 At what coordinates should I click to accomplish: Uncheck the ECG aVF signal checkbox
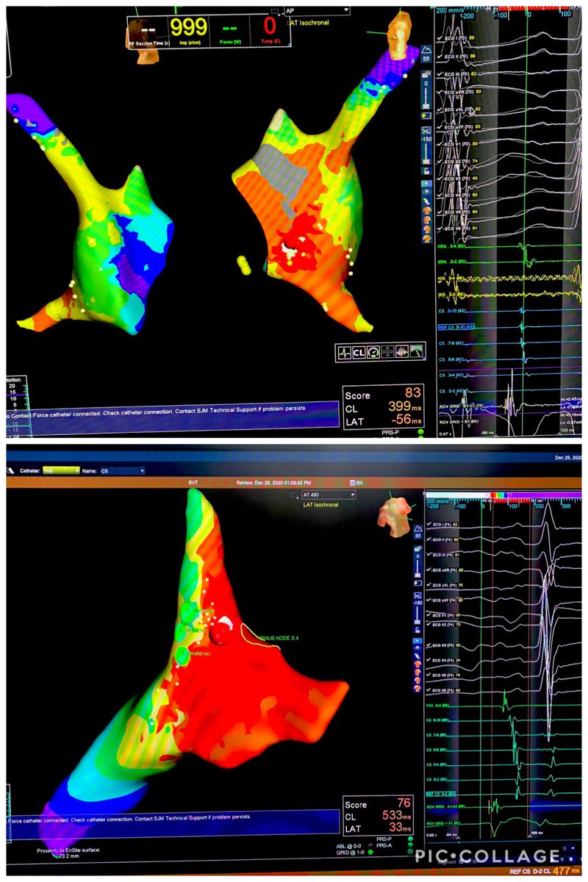440,127
